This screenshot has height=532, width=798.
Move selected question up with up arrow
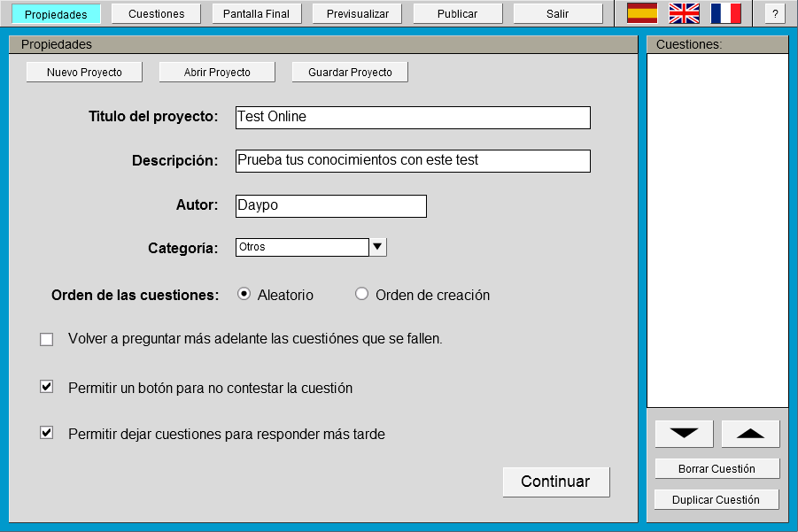(x=750, y=434)
